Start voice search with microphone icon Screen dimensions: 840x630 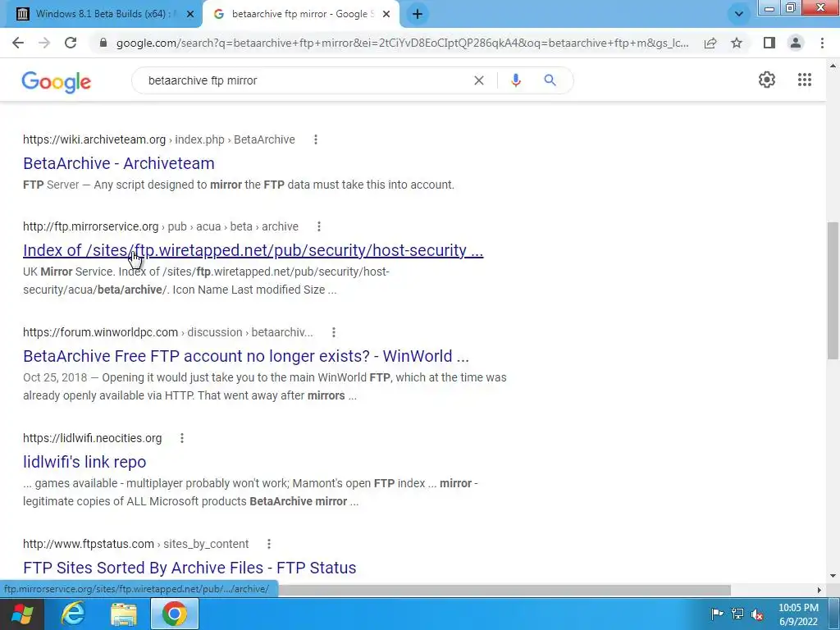(516, 80)
